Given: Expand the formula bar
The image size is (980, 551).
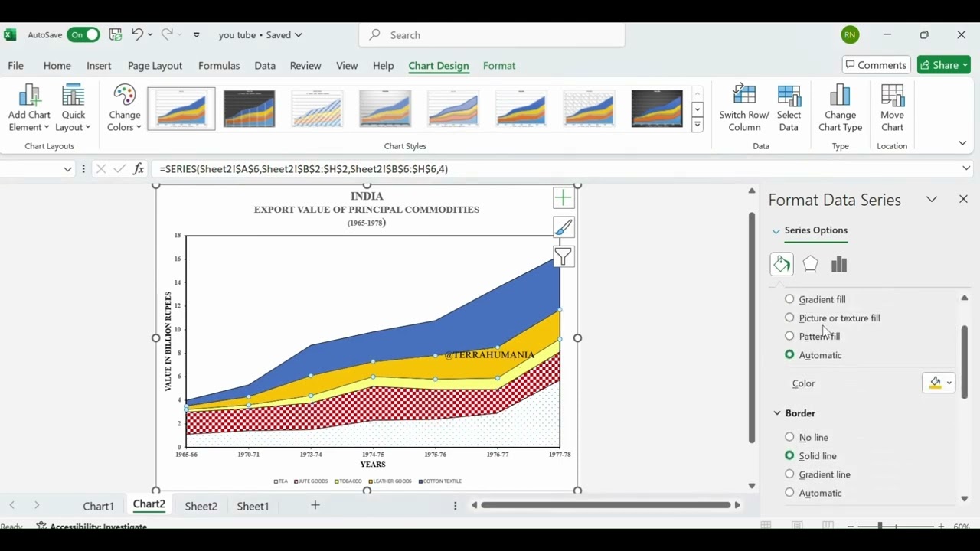Looking at the screenshot, I should (966, 168).
